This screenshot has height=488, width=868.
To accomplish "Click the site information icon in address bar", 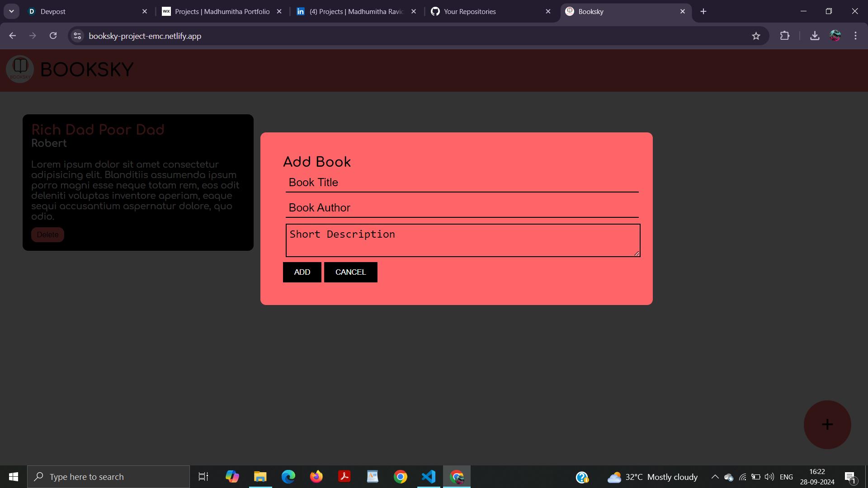I will (x=77, y=36).
